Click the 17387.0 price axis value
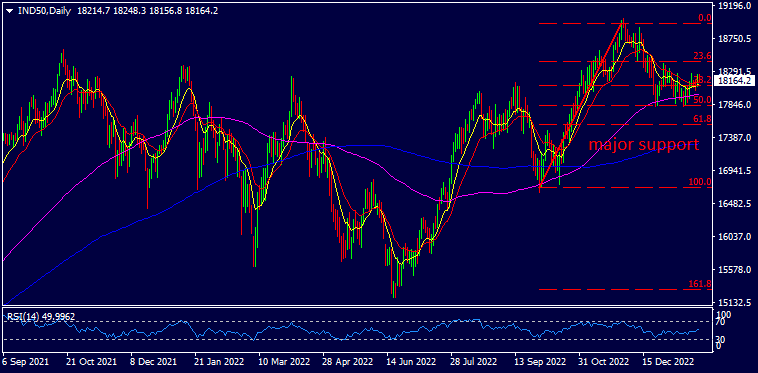758x373 pixels. (734, 138)
